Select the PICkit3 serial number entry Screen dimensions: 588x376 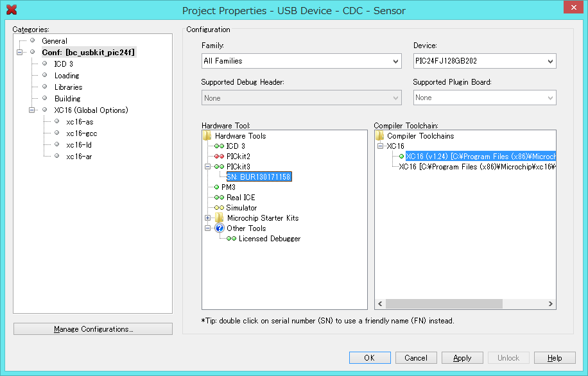[259, 177]
